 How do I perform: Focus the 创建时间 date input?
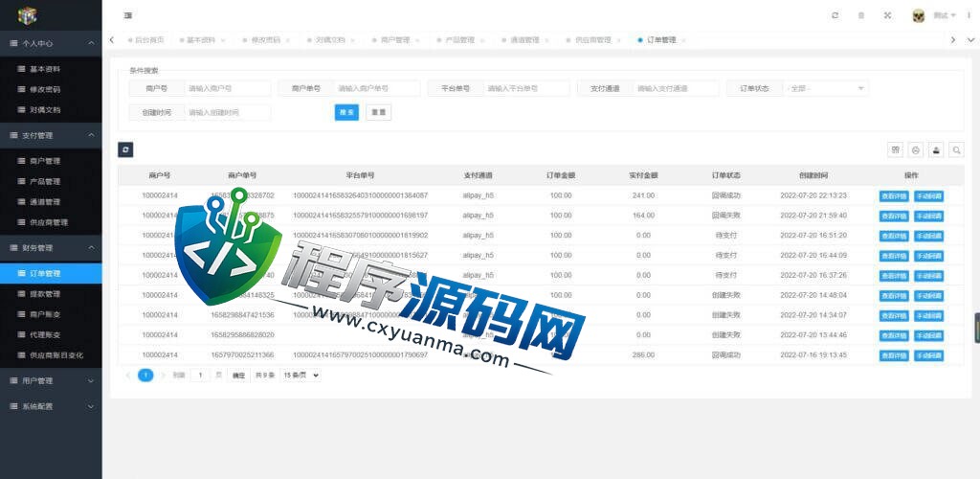coord(228,112)
